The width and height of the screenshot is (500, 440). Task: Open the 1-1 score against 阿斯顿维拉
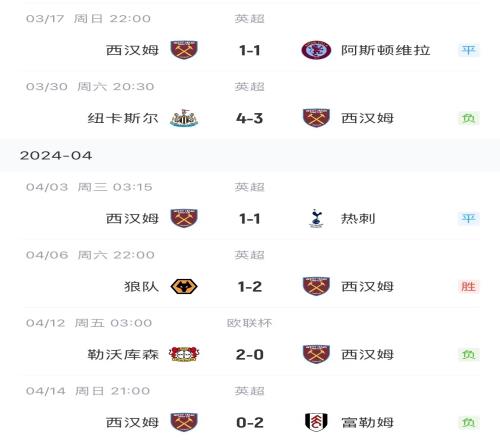point(250,50)
